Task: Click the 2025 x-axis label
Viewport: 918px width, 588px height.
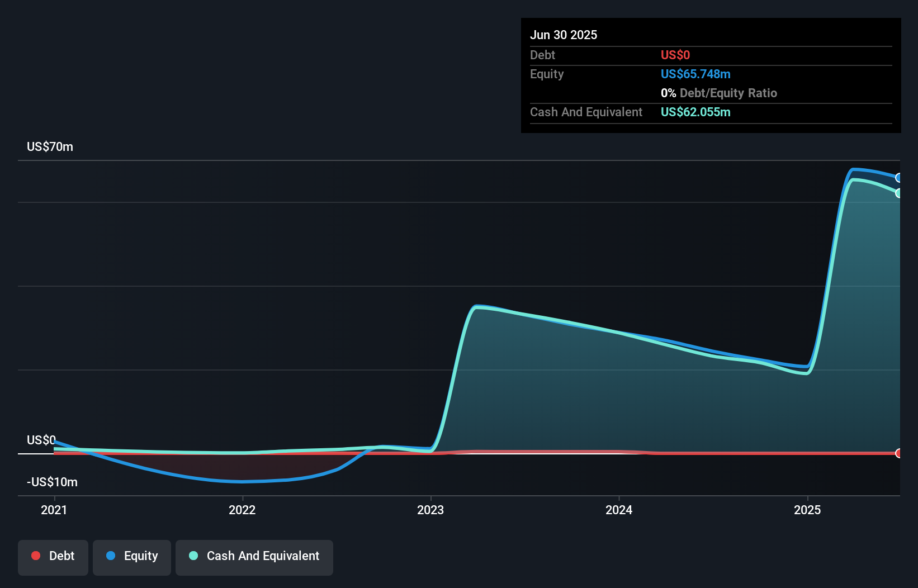Action: pyautogui.click(x=807, y=510)
